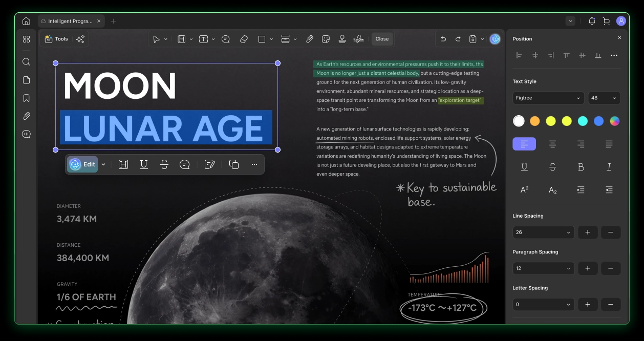Apply highlight from the floating toolbar
The height and width of the screenshot is (341, 644).
click(123, 164)
